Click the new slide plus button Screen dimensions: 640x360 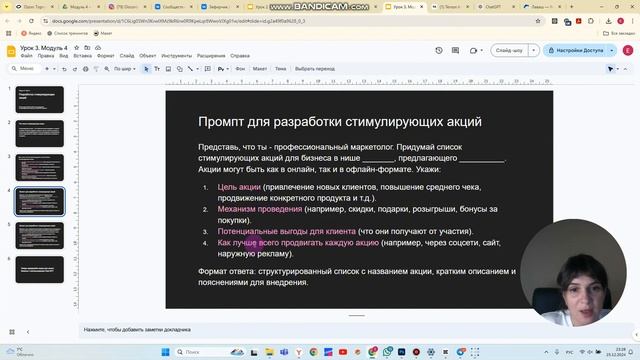[47, 69]
